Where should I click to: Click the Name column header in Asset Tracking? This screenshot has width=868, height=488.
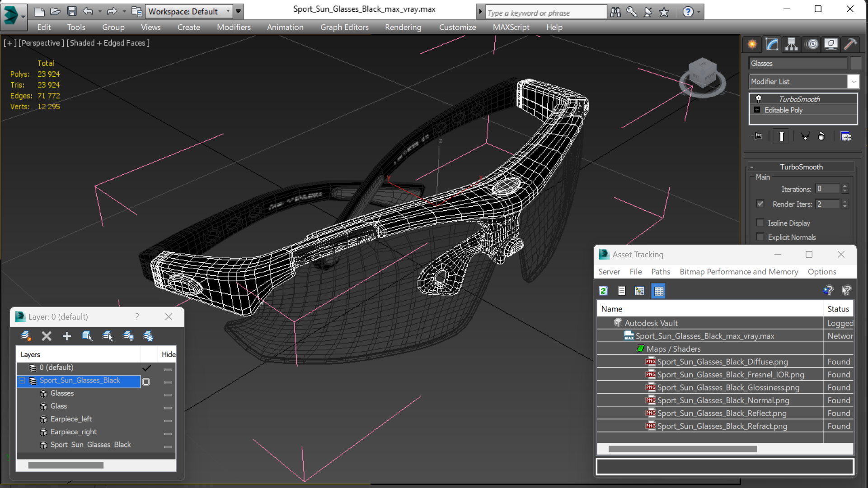[x=710, y=309]
